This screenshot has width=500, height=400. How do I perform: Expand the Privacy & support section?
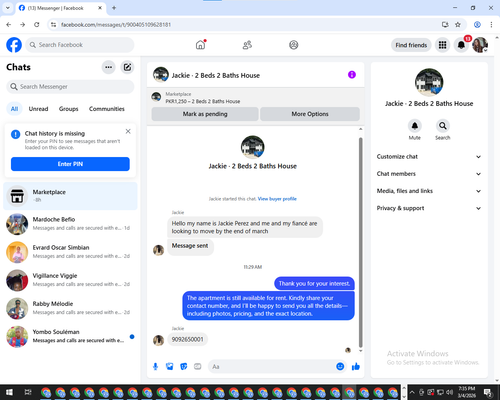429,208
